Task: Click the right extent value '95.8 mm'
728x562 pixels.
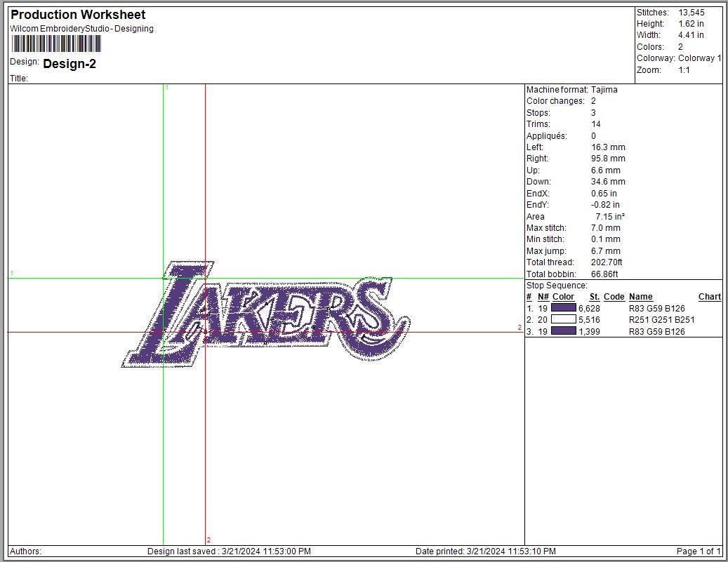Action: click(x=608, y=159)
